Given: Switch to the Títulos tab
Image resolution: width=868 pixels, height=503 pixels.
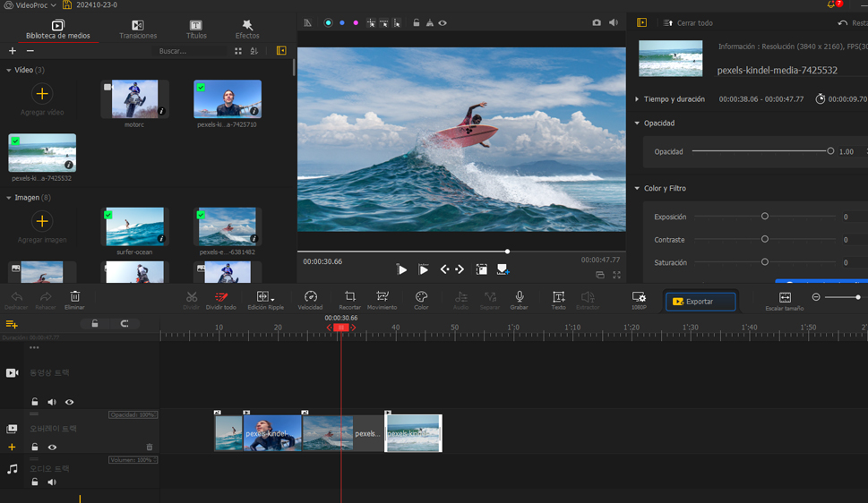Looking at the screenshot, I should [196, 30].
